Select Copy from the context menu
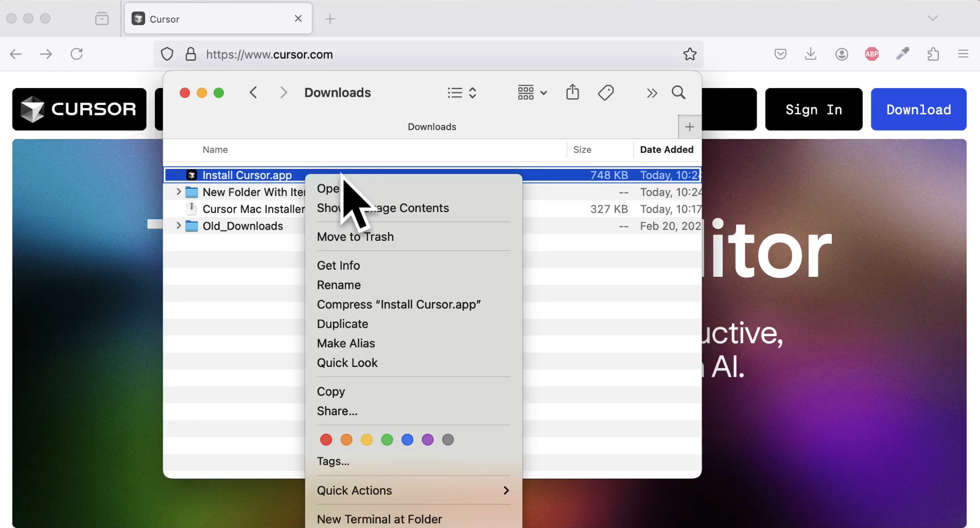 [x=331, y=392]
